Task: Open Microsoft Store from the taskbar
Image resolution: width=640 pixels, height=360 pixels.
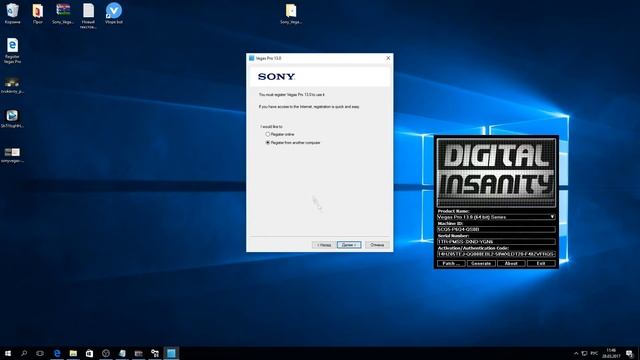Action: point(89,353)
